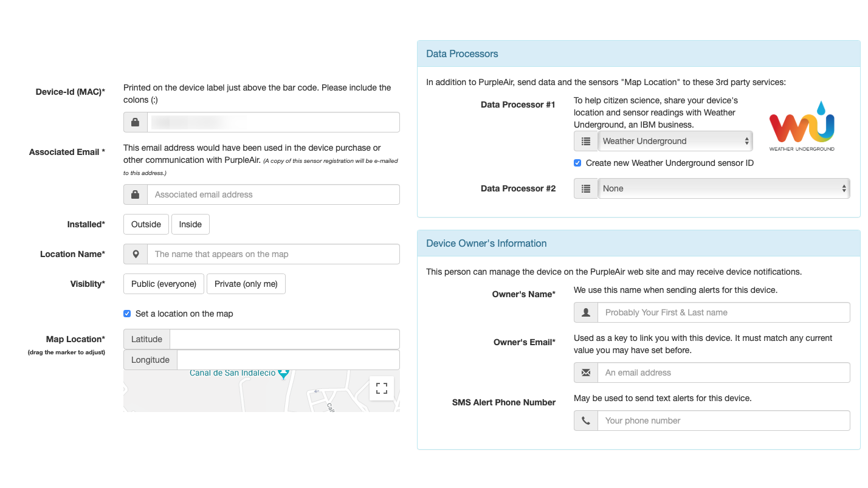This screenshot has width=868, height=488.
Task: Click the envelope icon beside Owner's Email field
Action: point(586,373)
